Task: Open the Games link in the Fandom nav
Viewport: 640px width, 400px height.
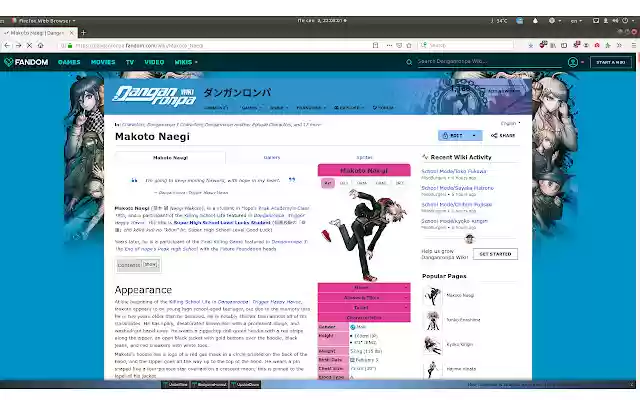Action: click(x=69, y=62)
